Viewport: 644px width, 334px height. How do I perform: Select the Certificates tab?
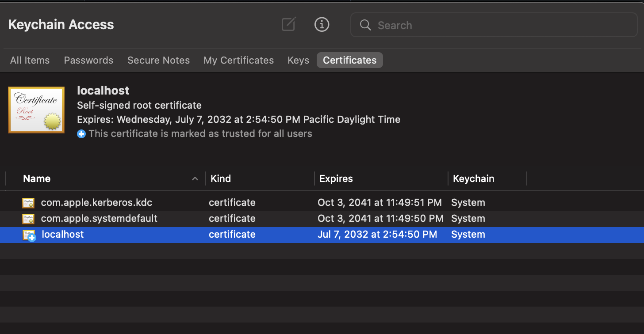[x=349, y=61]
